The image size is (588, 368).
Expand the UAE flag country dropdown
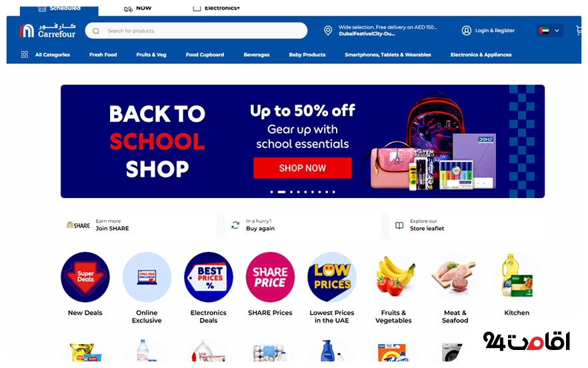pos(549,31)
